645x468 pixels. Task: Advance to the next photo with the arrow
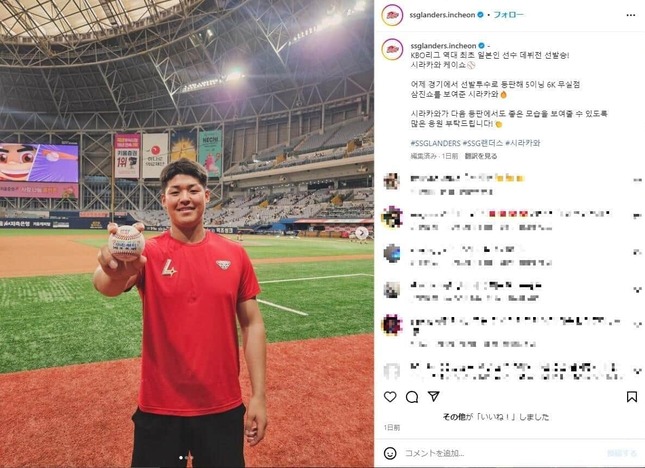(x=362, y=233)
